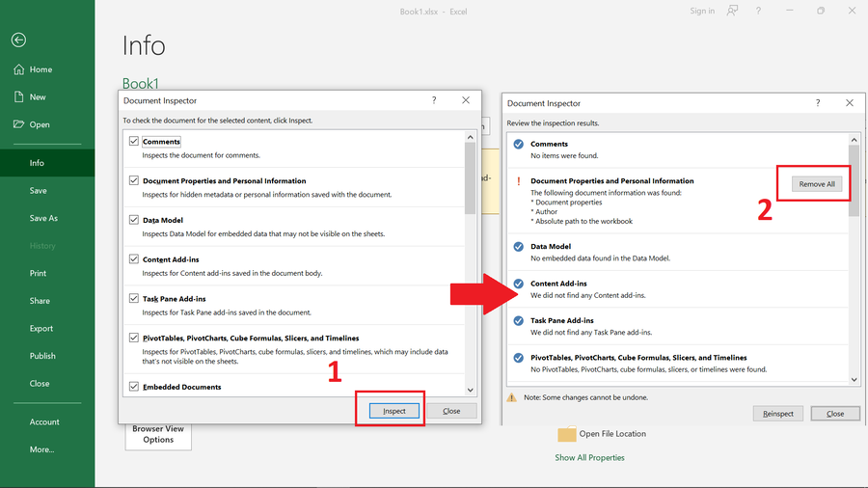This screenshot has width=868, height=488.
Task: Click the Inspect button
Action: click(394, 411)
